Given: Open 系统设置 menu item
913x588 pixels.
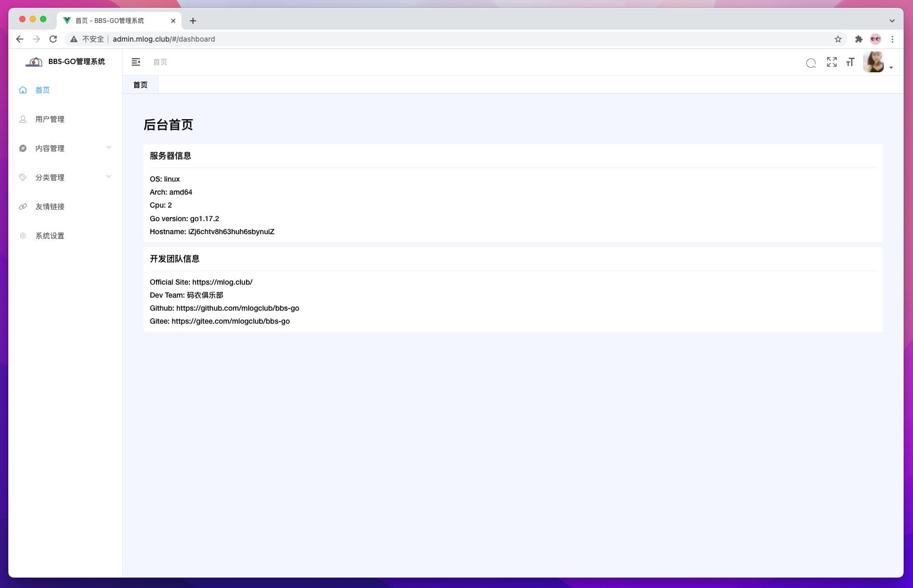Looking at the screenshot, I should [x=66, y=236].
